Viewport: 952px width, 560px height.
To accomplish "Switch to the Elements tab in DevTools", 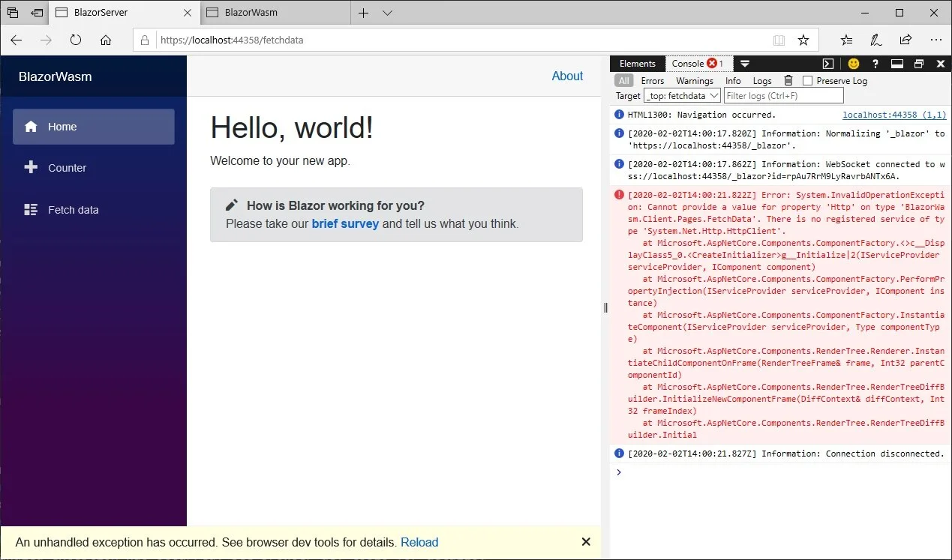I will coord(637,63).
